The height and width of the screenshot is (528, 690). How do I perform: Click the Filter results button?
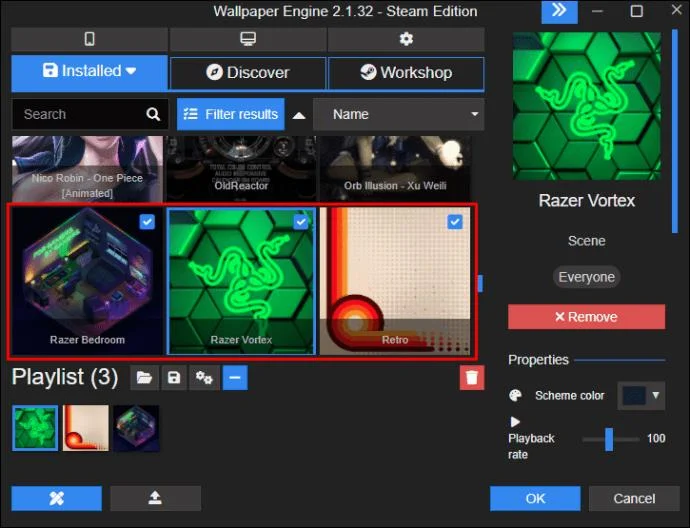tap(231, 114)
